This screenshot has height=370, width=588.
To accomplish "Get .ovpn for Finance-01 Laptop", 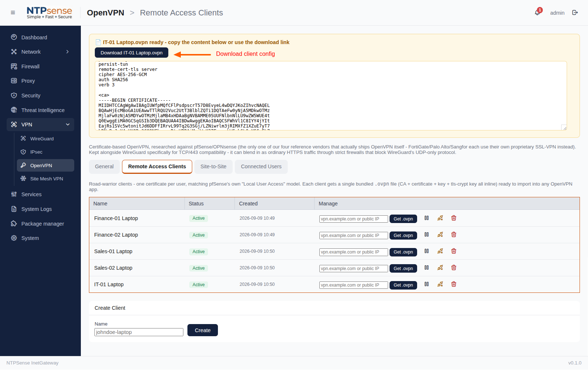I will point(403,219).
